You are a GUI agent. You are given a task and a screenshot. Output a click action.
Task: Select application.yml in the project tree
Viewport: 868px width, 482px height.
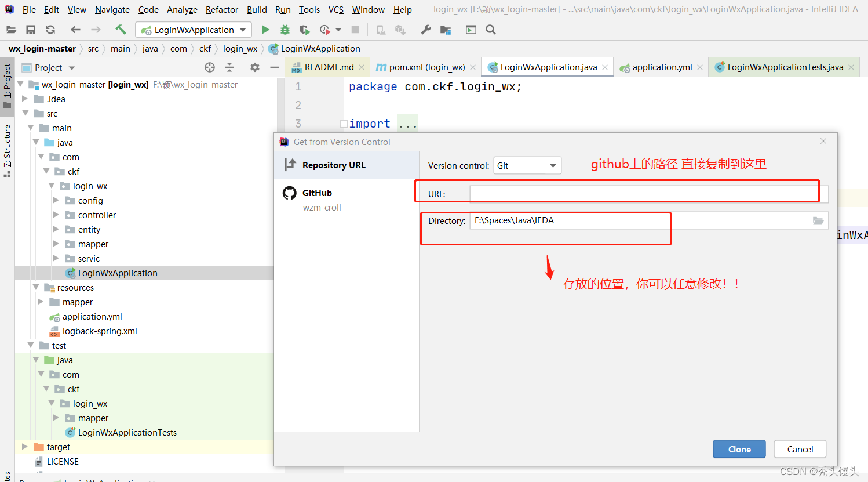pos(92,317)
